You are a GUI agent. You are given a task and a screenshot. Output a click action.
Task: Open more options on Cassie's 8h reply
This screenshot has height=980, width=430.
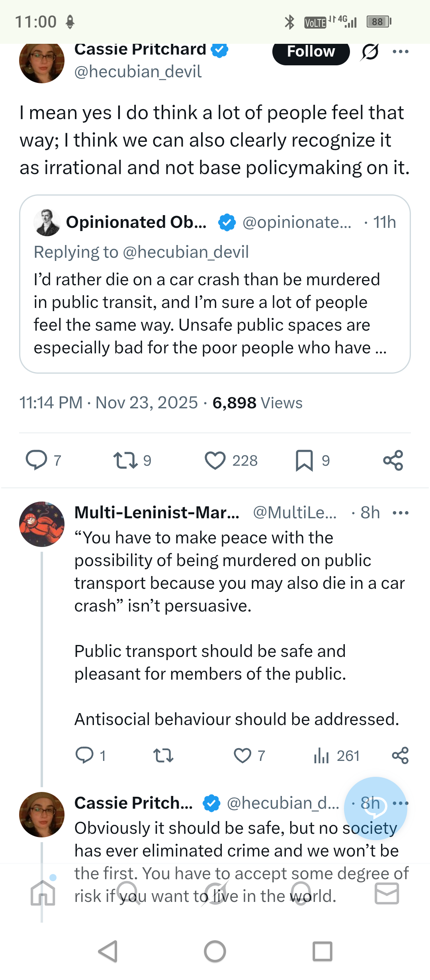401,803
